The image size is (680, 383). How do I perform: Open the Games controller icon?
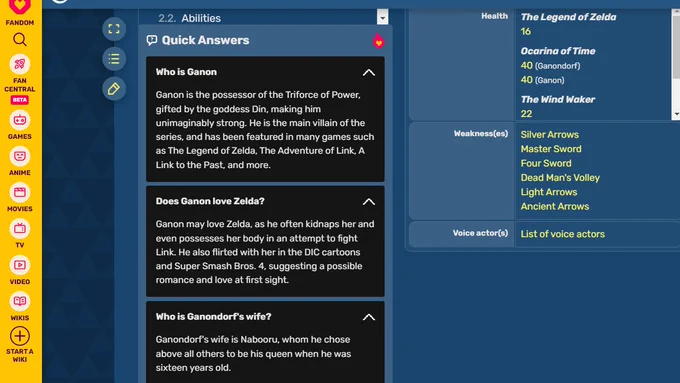(x=20, y=120)
